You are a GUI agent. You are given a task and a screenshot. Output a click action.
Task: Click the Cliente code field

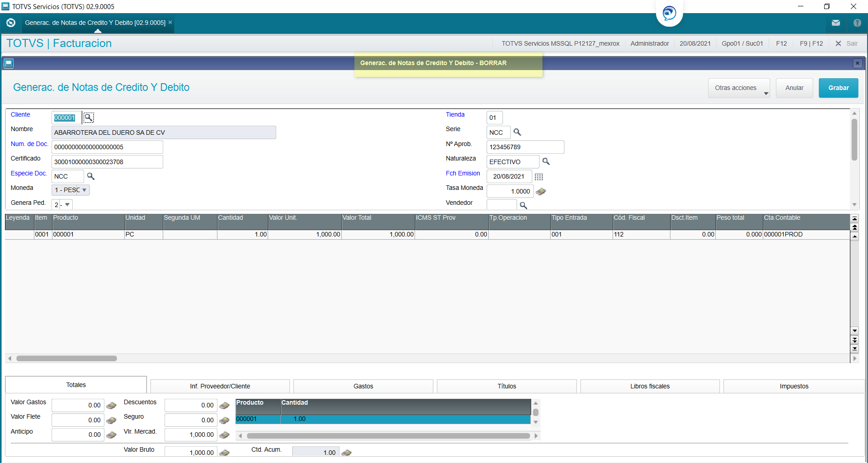pos(66,118)
